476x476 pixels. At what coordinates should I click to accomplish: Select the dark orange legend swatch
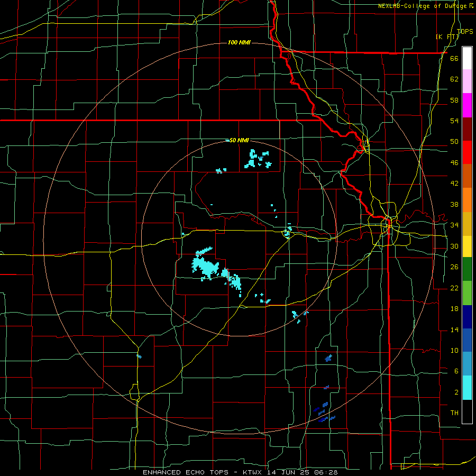tap(467, 176)
